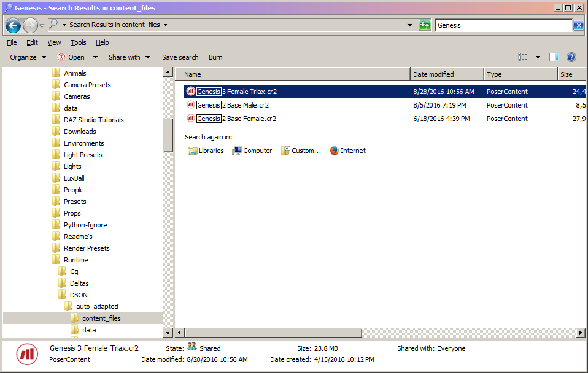Select the Light Presets folder

point(83,155)
